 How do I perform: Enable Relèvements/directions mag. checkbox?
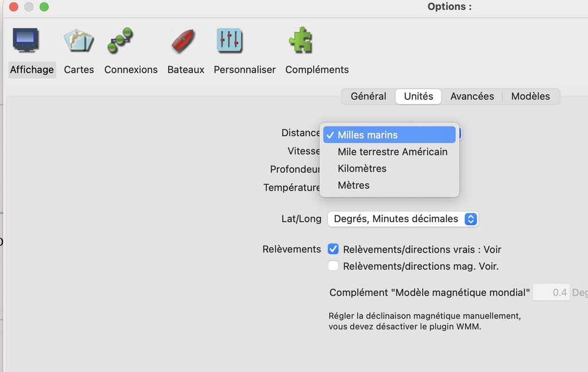[x=333, y=266]
